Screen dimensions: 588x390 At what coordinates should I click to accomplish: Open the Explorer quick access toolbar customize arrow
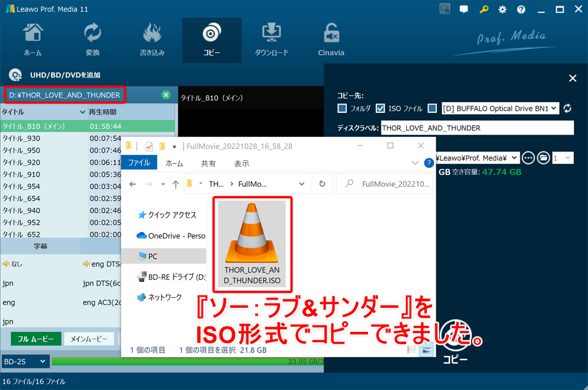pyautogui.click(x=175, y=146)
